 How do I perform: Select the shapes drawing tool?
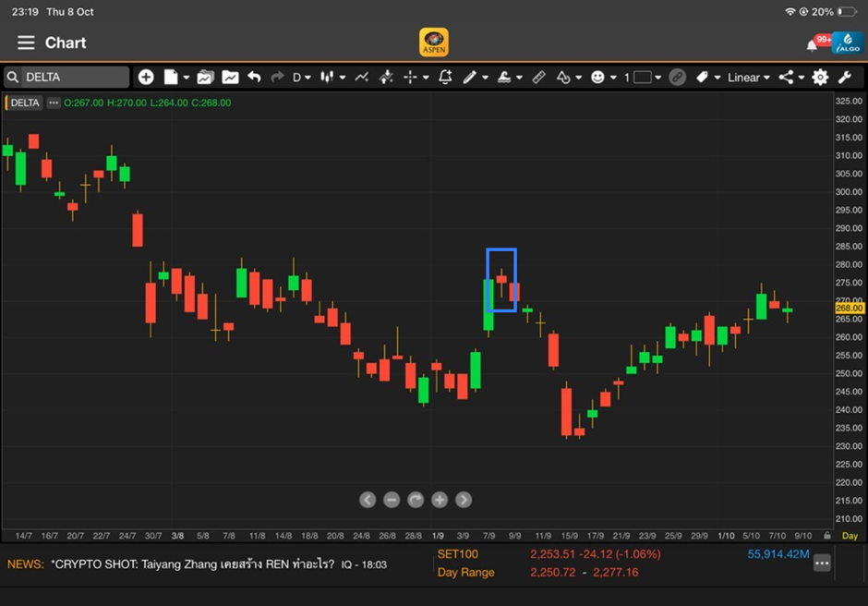(x=563, y=77)
